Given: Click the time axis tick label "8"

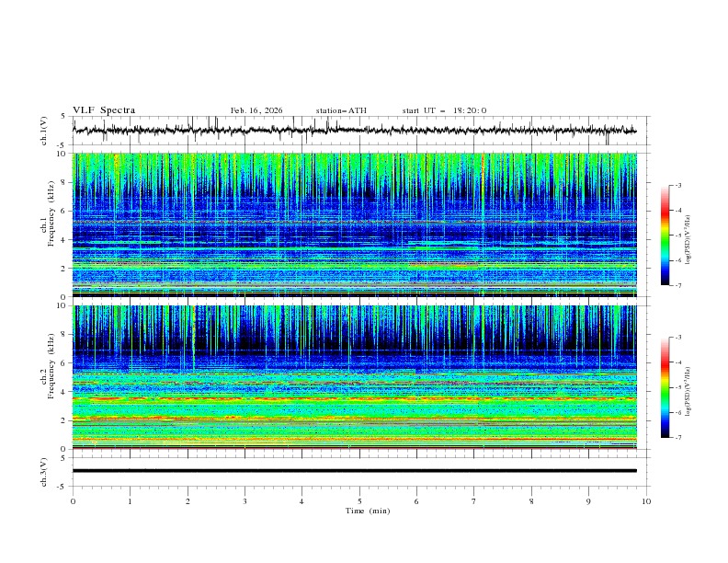Looking at the screenshot, I should [x=531, y=501].
